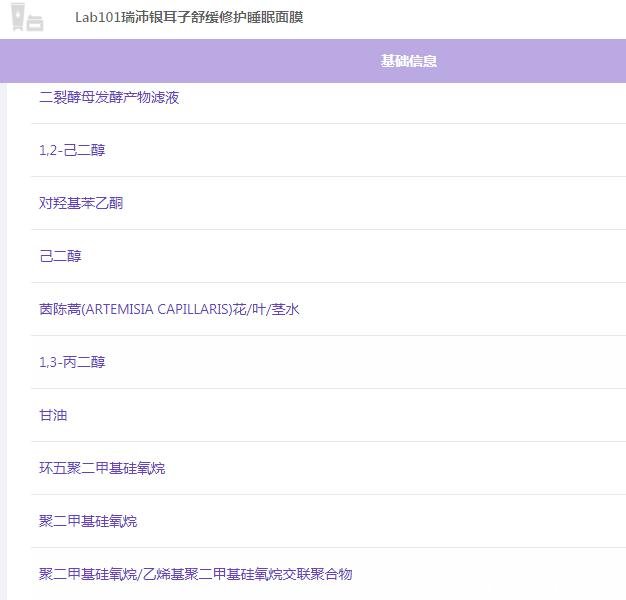Open the 茵陈蒿 (ARTEMISIA CAPILLARIS) ingredient
Image resolution: width=626 pixels, height=600 pixels.
[169, 310]
